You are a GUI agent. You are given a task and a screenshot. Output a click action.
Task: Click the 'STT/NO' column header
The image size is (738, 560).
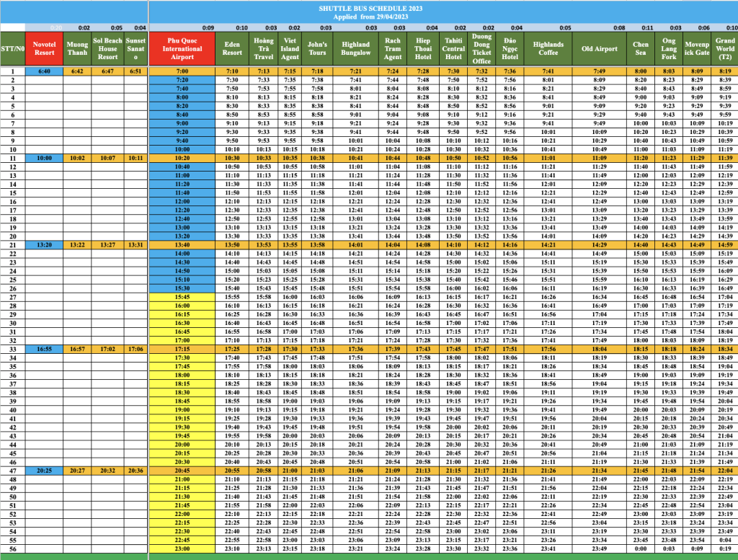coord(13,49)
